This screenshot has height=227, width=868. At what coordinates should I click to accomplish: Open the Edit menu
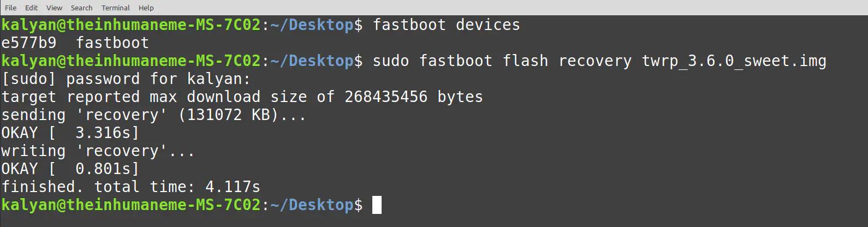pos(31,8)
